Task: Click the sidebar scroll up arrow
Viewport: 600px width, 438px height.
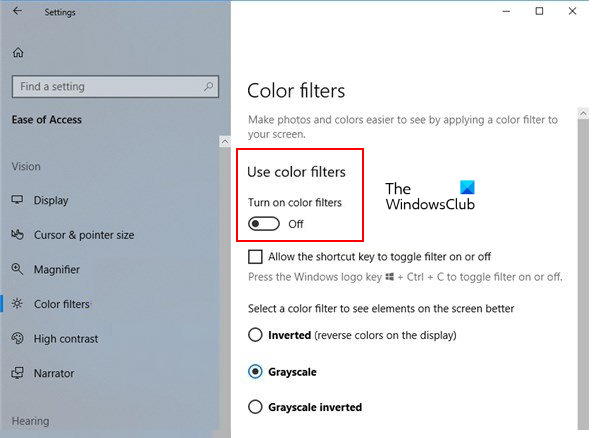Action: [x=223, y=143]
